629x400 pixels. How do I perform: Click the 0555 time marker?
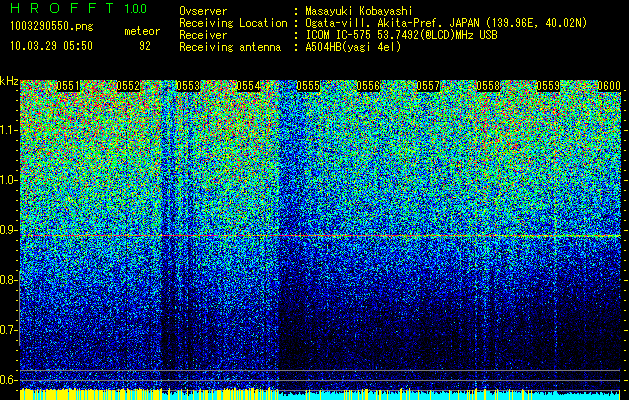tap(308, 86)
